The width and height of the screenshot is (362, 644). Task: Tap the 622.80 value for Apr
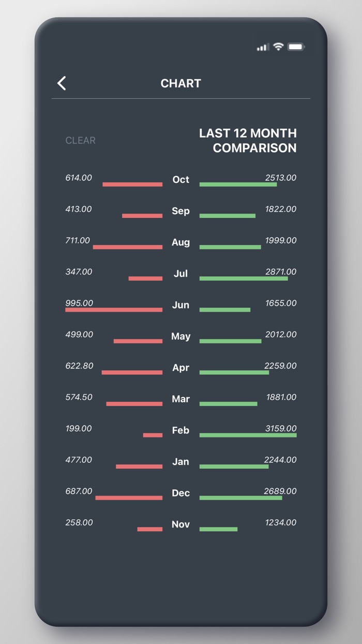pos(79,366)
